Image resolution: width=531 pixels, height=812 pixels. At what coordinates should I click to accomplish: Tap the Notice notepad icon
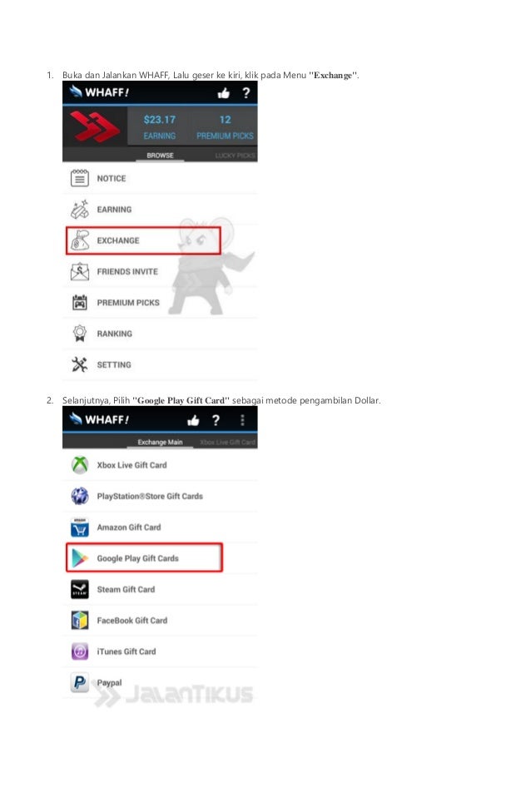coord(79,178)
